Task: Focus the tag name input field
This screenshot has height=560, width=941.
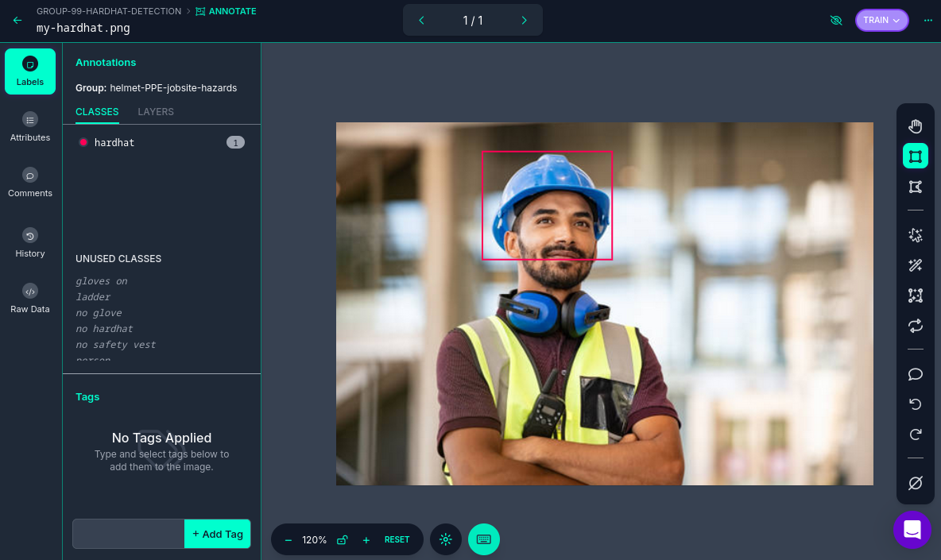Action: coord(129,534)
